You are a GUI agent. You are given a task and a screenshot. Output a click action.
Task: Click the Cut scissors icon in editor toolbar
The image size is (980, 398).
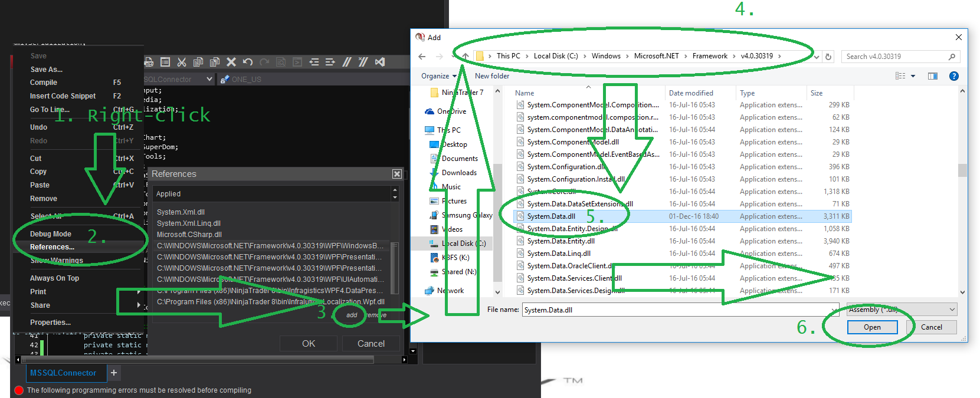coord(182,62)
